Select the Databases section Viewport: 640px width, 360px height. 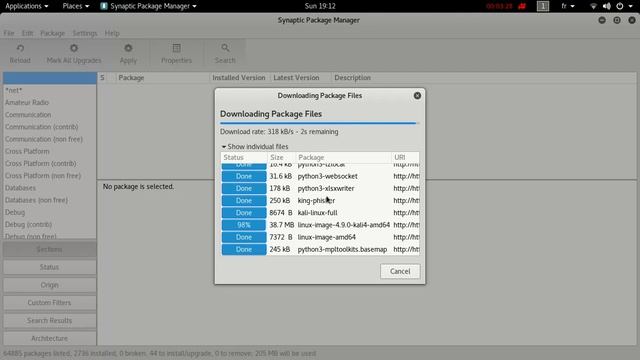coord(49,188)
